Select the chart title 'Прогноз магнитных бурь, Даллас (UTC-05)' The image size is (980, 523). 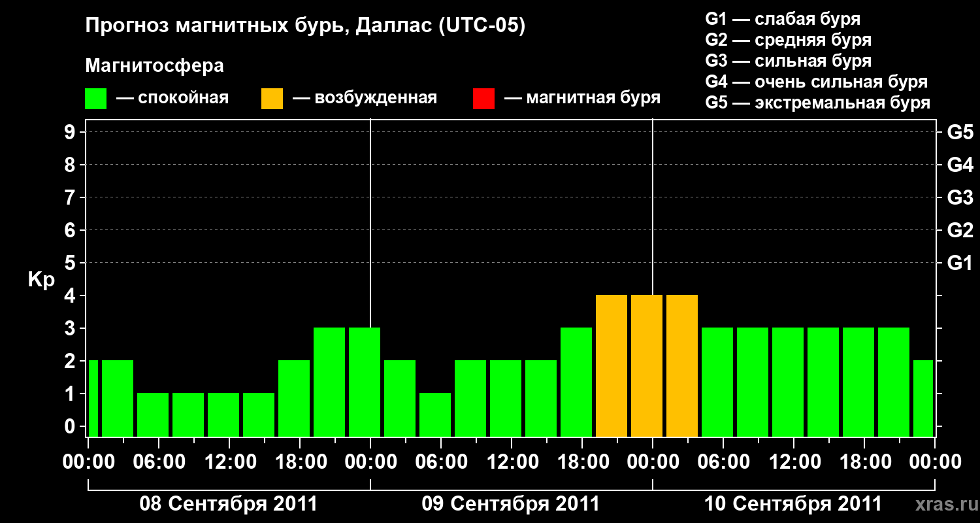305,27
